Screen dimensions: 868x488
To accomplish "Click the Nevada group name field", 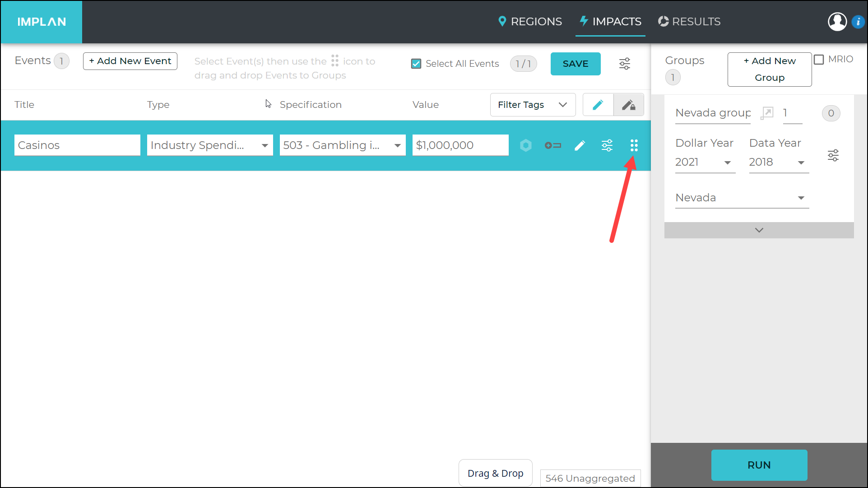I will click(x=713, y=113).
